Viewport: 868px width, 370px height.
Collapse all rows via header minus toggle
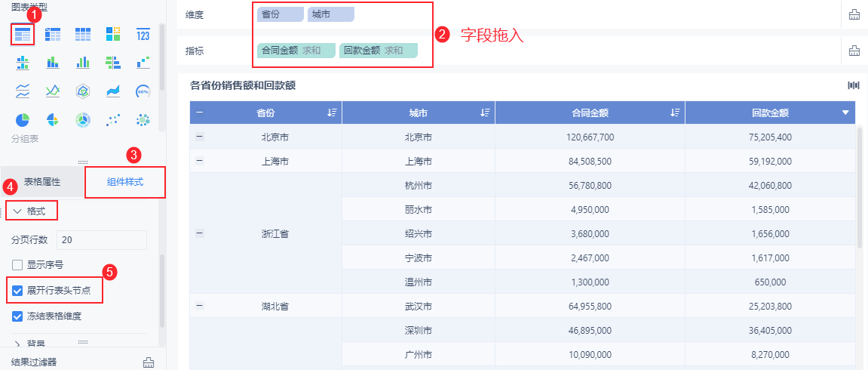tap(199, 113)
